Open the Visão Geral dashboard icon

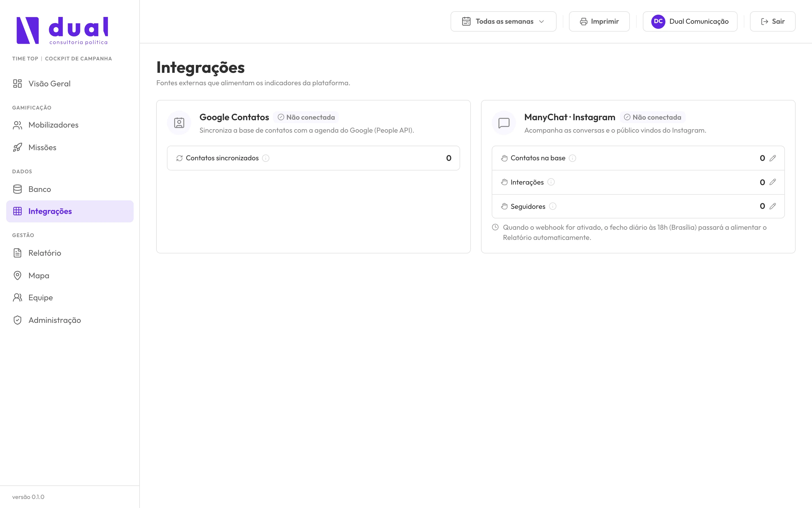pyautogui.click(x=17, y=84)
